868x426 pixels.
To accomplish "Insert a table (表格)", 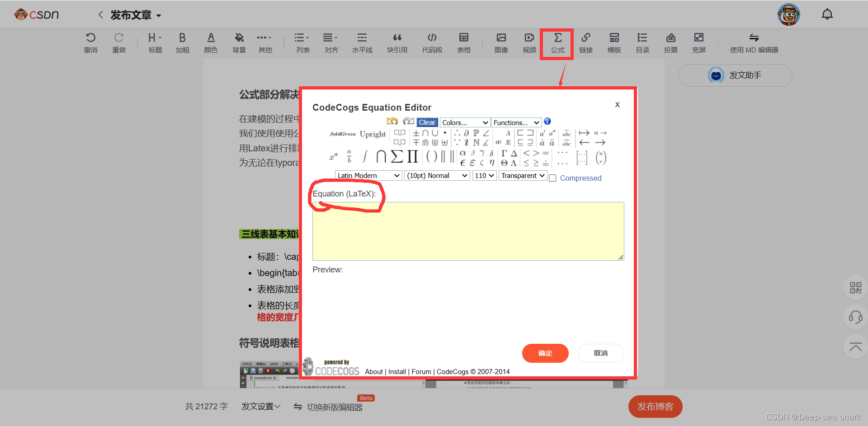I will click(464, 43).
